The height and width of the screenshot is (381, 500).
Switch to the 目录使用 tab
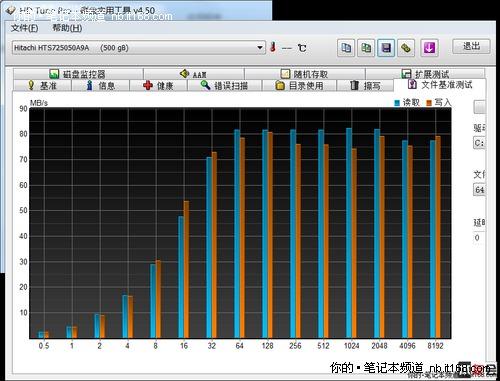pyautogui.click(x=299, y=86)
